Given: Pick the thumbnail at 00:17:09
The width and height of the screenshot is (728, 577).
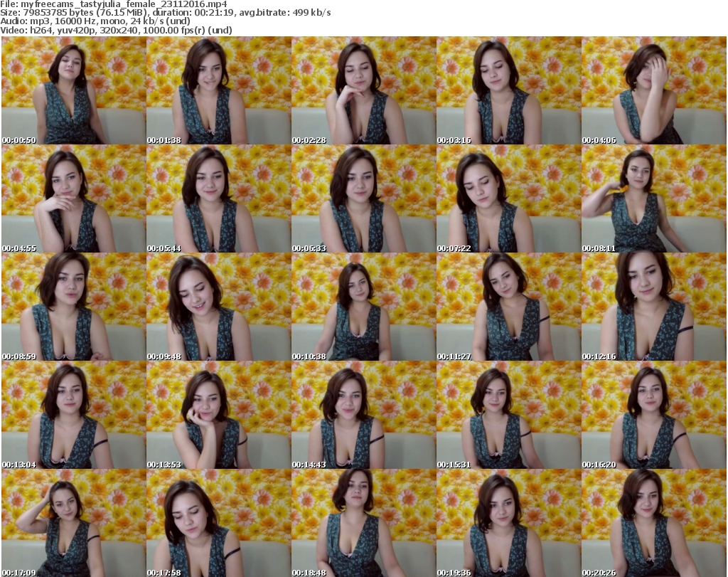Looking at the screenshot, I should click(x=74, y=523).
